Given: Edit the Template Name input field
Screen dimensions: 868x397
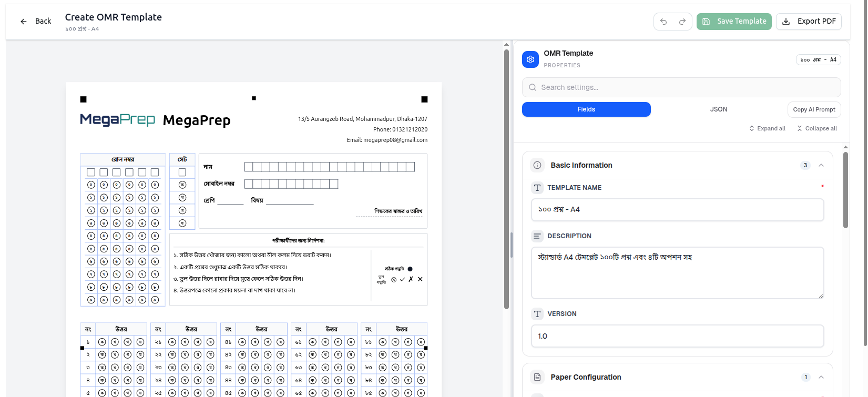Looking at the screenshot, I should [677, 210].
